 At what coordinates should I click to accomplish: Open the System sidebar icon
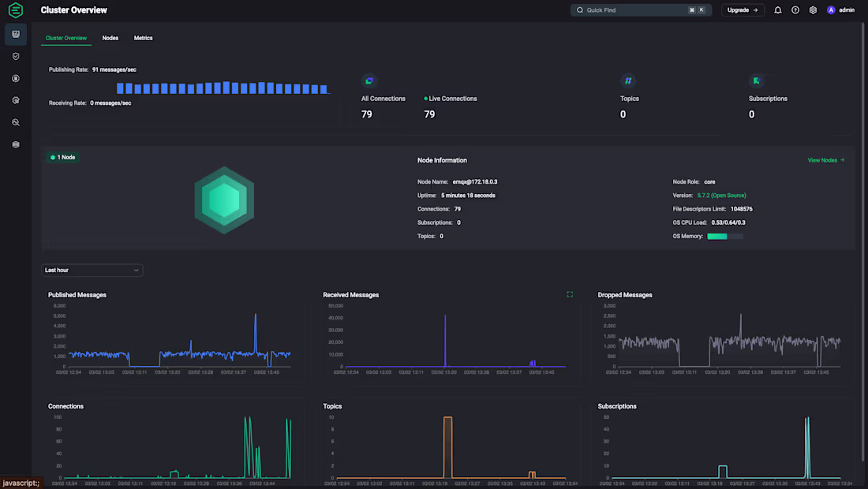pos(15,144)
